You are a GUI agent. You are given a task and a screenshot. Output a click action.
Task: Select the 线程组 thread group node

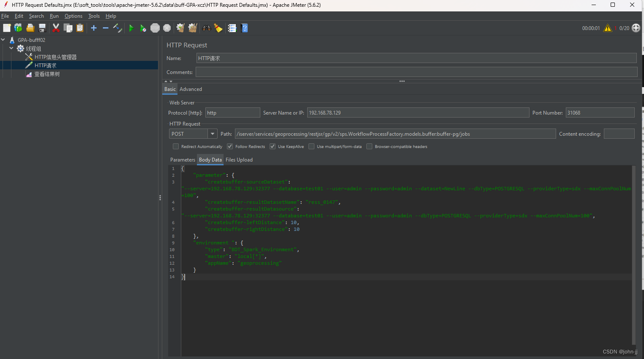click(33, 49)
